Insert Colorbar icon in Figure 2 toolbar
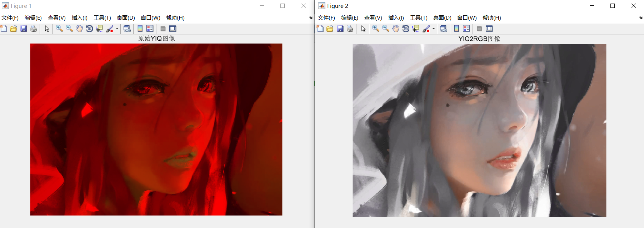This screenshot has width=644, height=228. click(456, 29)
